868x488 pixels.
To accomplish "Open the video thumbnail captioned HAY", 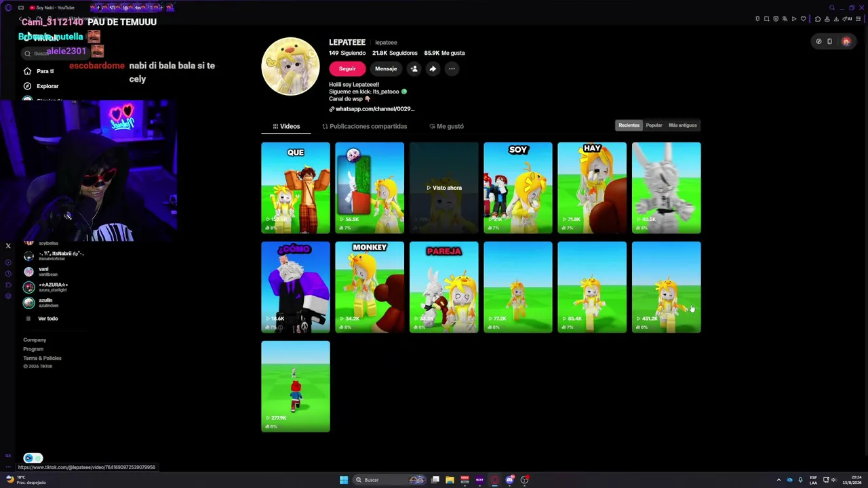I will tap(592, 188).
